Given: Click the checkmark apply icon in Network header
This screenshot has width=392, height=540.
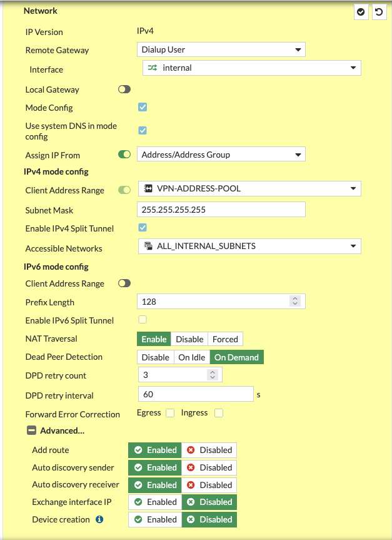Looking at the screenshot, I should click(x=361, y=12).
